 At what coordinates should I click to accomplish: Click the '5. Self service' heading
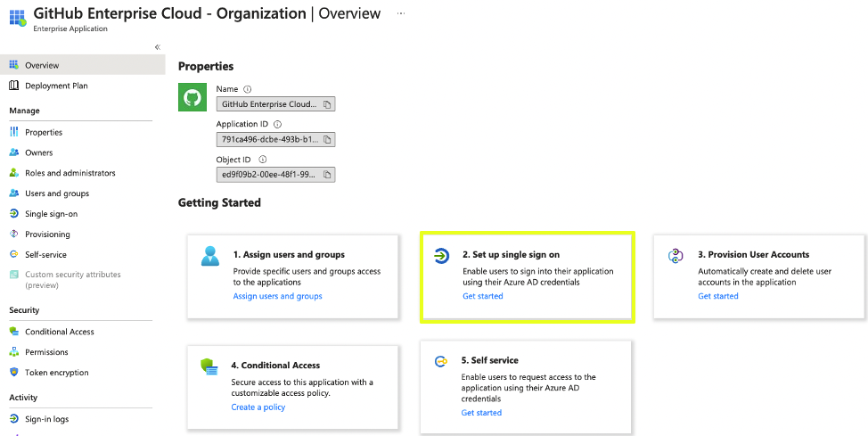[490, 360]
